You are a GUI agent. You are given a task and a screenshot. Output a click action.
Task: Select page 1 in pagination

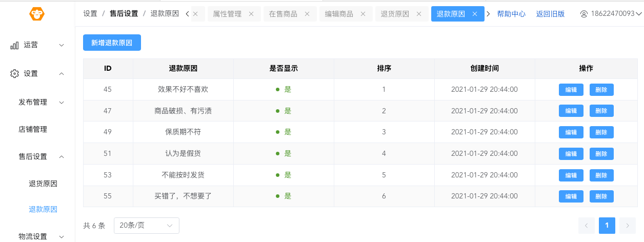[x=607, y=226]
